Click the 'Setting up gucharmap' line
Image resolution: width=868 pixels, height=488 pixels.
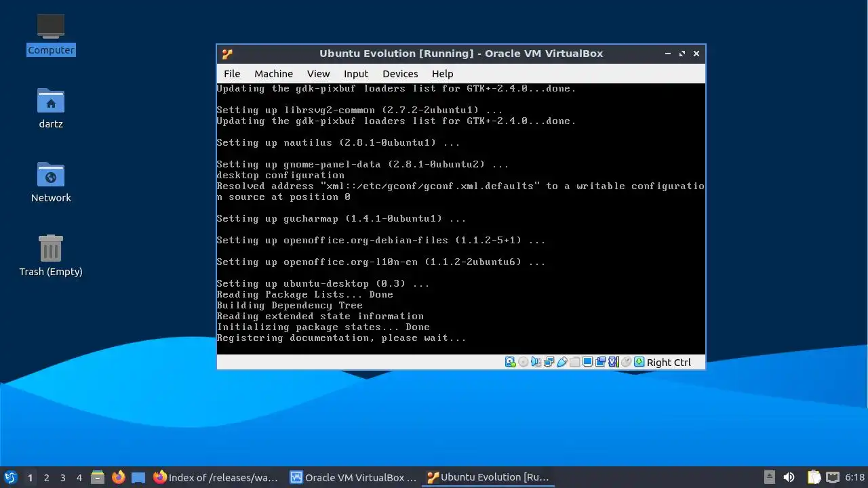(341, 218)
